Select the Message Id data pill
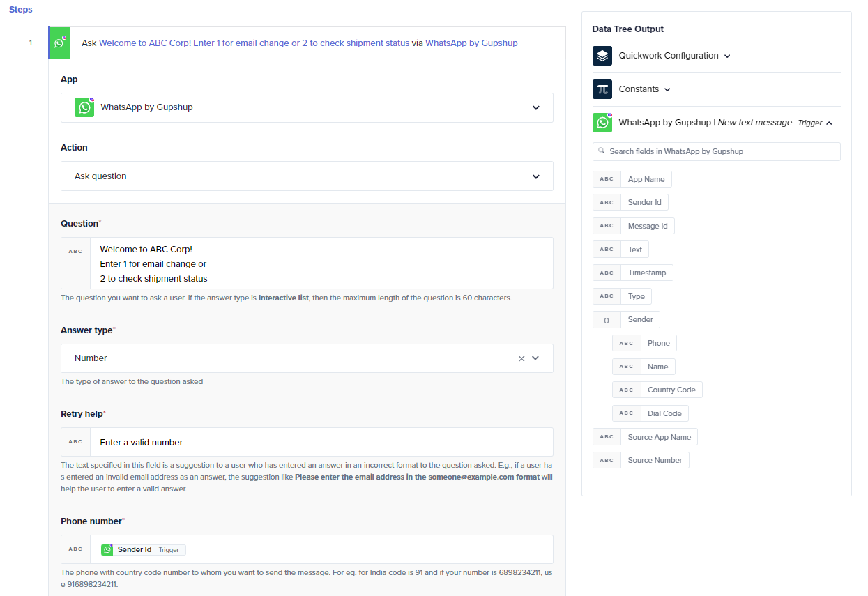The image size is (868, 596). pos(634,226)
